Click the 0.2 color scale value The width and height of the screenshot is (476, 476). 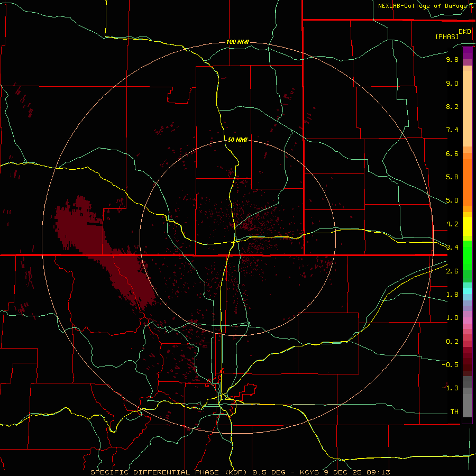click(452, 342)
